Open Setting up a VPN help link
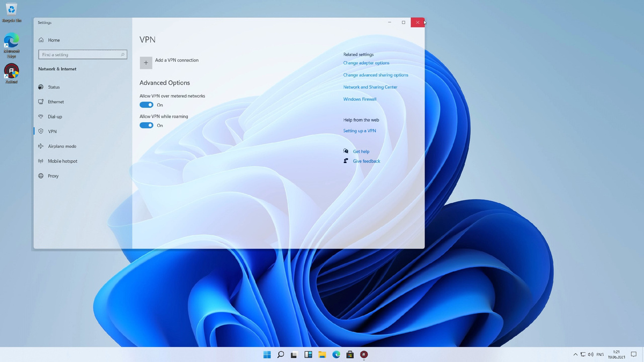The image size is (644, 362). 360,131
